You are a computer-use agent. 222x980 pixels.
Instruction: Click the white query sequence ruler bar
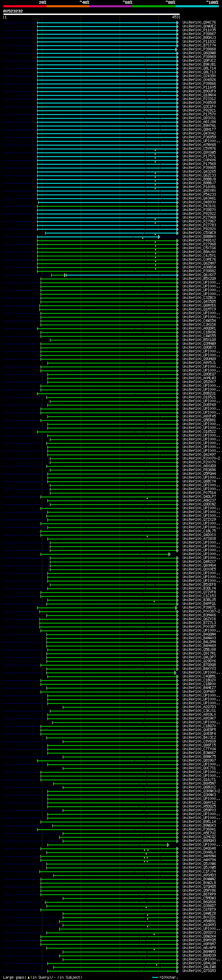92,15
